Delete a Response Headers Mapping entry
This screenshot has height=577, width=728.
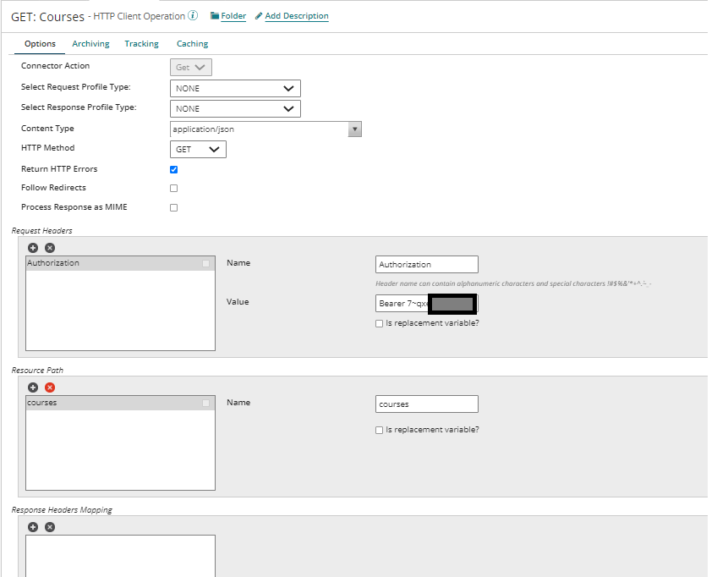point(49,526)
